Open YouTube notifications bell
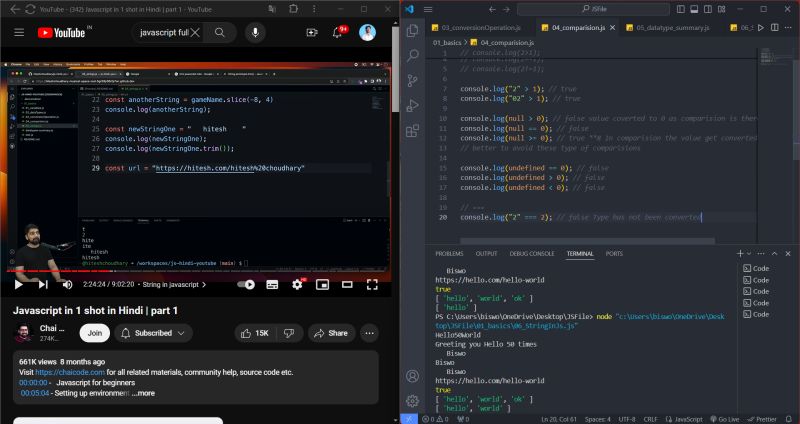The height and width of the screenshot is (424, 800). coord(338,33)
